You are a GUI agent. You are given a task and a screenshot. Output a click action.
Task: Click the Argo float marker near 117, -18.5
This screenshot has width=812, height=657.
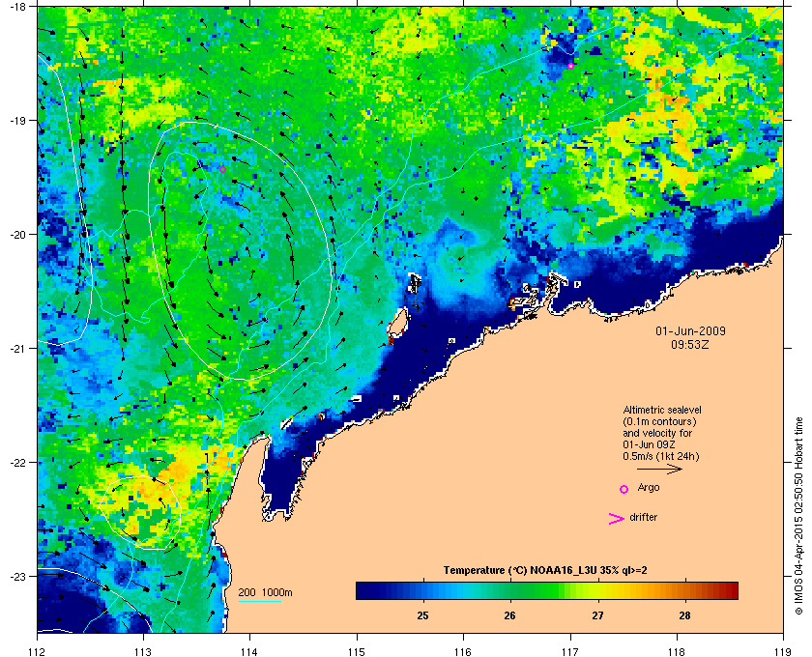coord(570,66)
